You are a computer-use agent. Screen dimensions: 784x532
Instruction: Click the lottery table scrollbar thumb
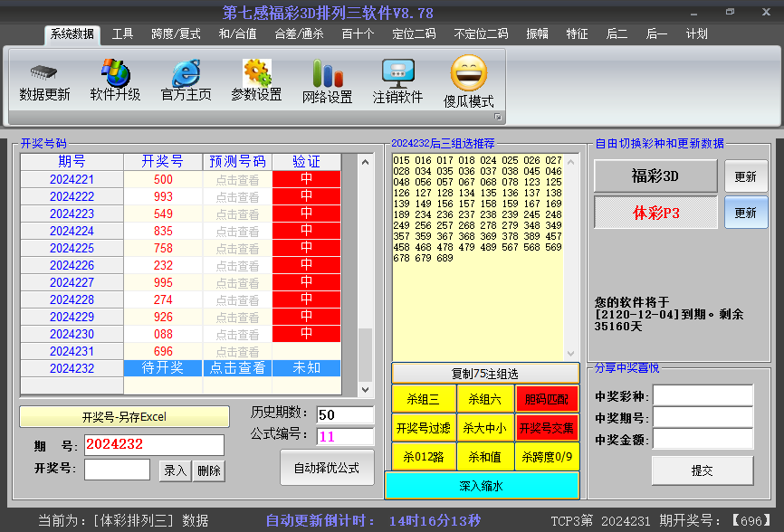coord(366,354)
